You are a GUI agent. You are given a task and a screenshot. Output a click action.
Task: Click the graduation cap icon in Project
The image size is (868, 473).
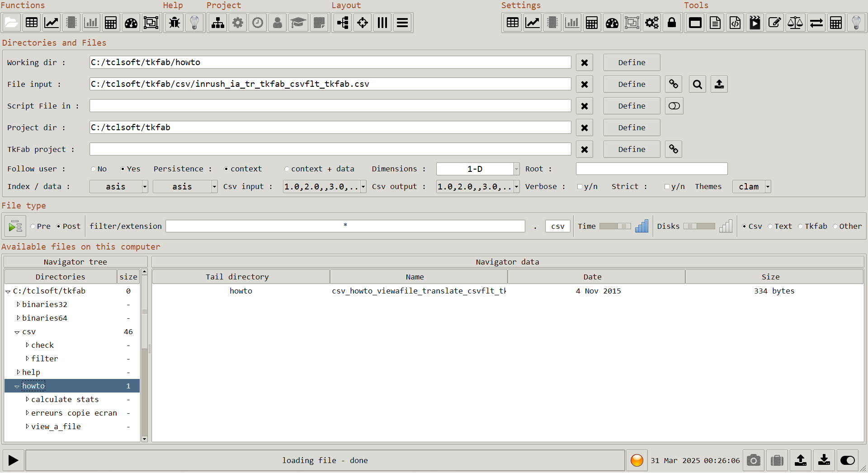(298, 23)
